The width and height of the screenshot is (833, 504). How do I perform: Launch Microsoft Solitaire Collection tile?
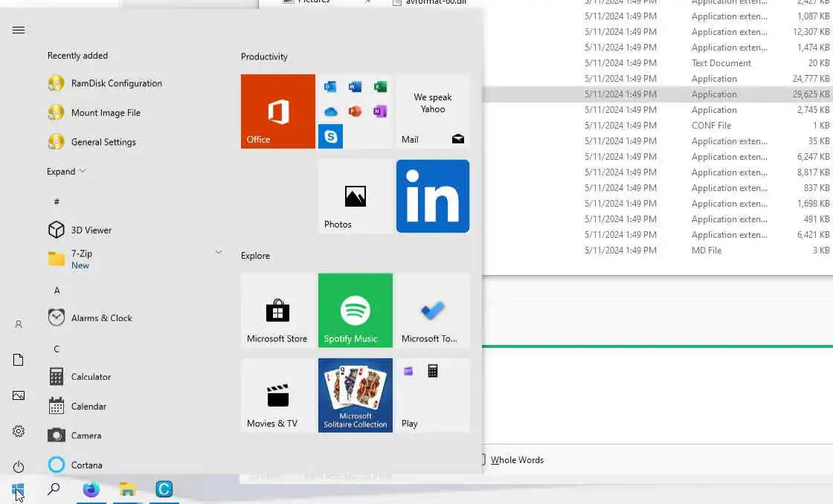pyautogui.click(x=356, y=395)
